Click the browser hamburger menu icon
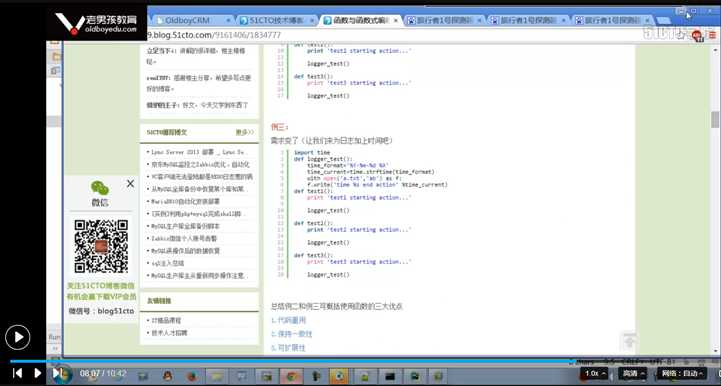The height and width of the screenshot is (386, 721). point(712,35)
